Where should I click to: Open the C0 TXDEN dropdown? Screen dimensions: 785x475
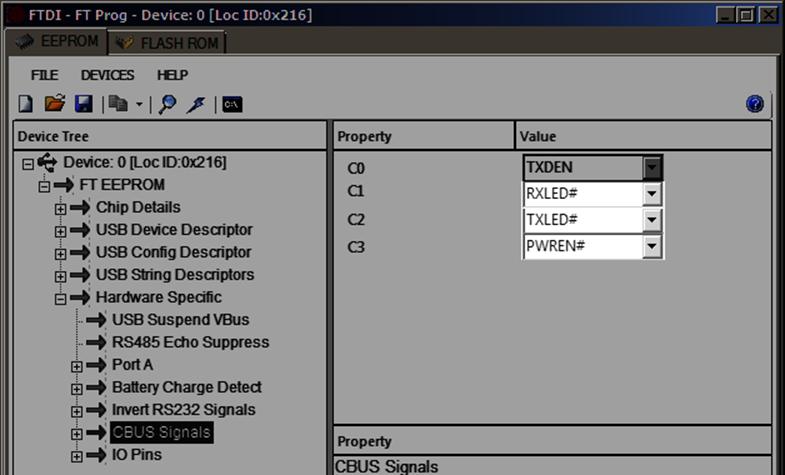tap(652, 168)
